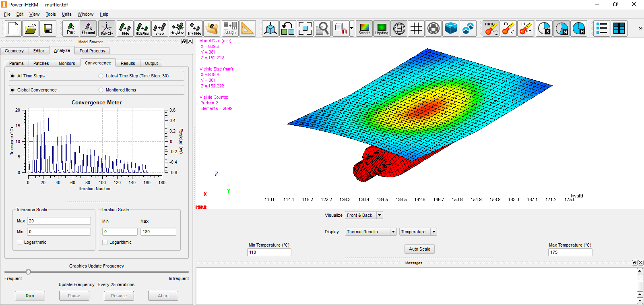644x305 pixels.
Task: Enable Logarithmic for Tolerance Scale
Action: (20, 242)
